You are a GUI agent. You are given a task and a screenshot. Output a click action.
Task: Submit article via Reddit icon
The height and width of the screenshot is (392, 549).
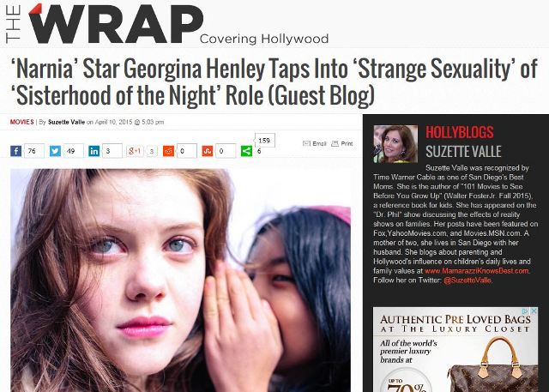pyautogui.click(x=168, y=151)
